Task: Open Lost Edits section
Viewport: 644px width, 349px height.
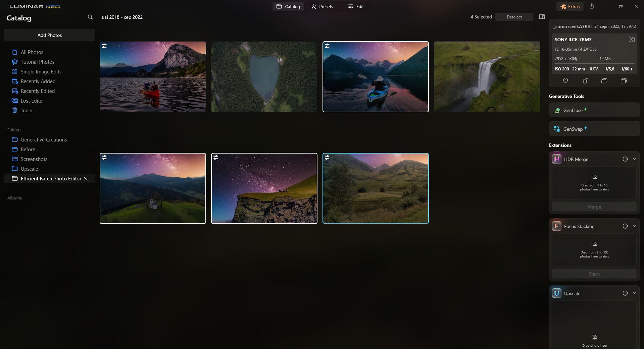Action: click(x=31, y=101)
